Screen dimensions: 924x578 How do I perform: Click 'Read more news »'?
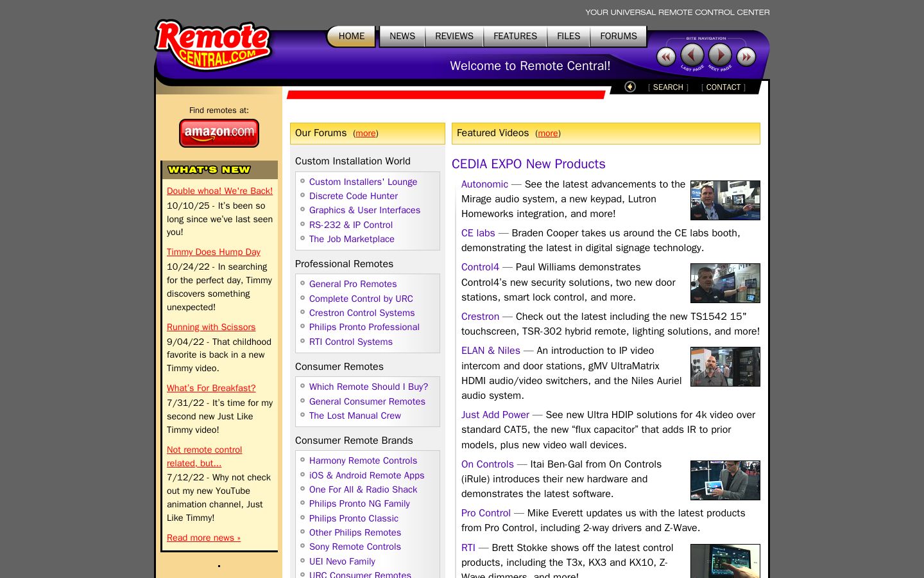(203, 538)
